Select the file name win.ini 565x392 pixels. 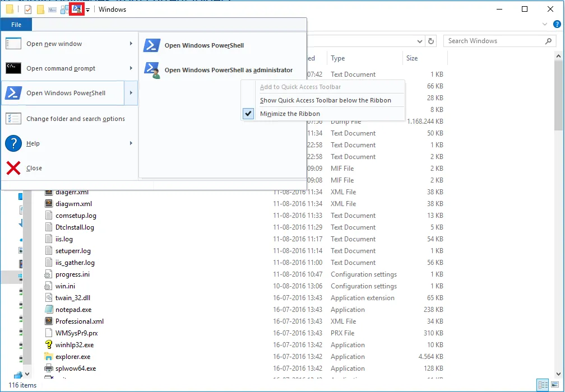coord(65,286)
